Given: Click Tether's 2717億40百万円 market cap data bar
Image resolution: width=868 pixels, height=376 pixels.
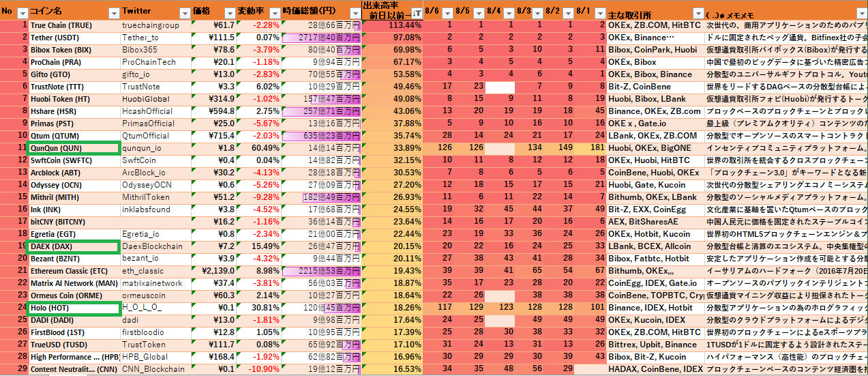Looking at the screenshot, I should click(x=321, y=38).
